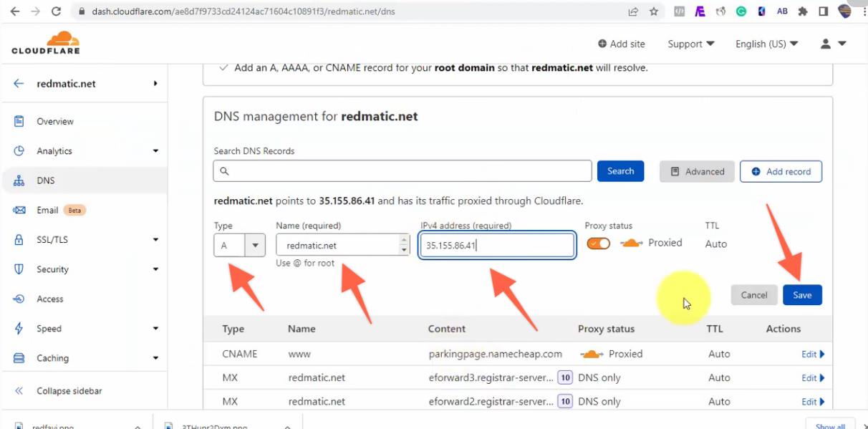Open the user account menu icon

833,44
